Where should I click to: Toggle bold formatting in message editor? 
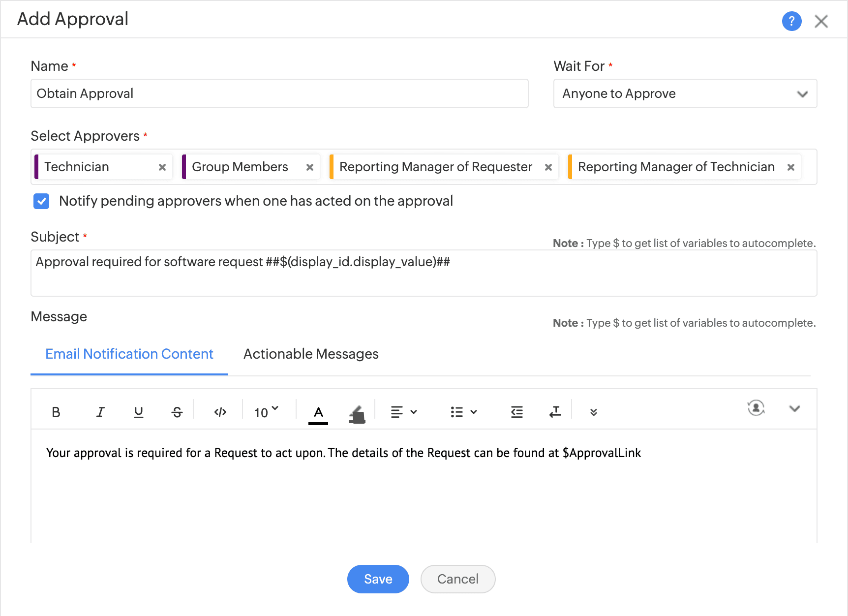pos(56,412)
